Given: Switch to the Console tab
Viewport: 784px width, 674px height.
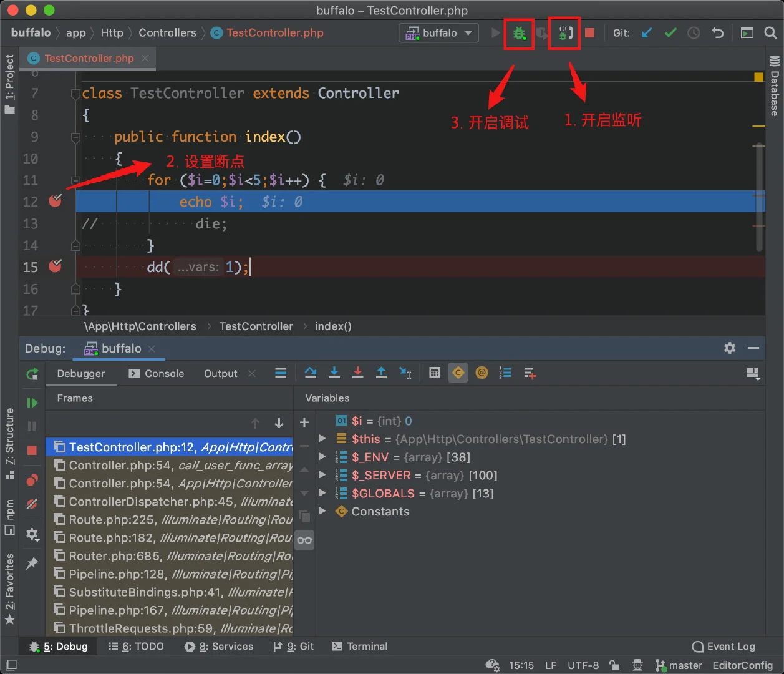Looking at the screenshot, I should [157, 373].
